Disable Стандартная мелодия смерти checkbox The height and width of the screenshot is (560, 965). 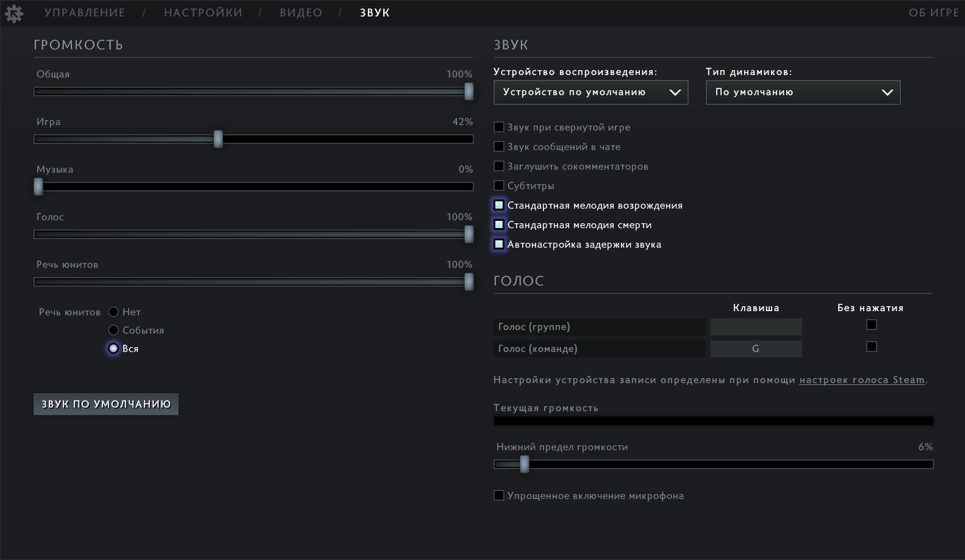pos(499,224)
